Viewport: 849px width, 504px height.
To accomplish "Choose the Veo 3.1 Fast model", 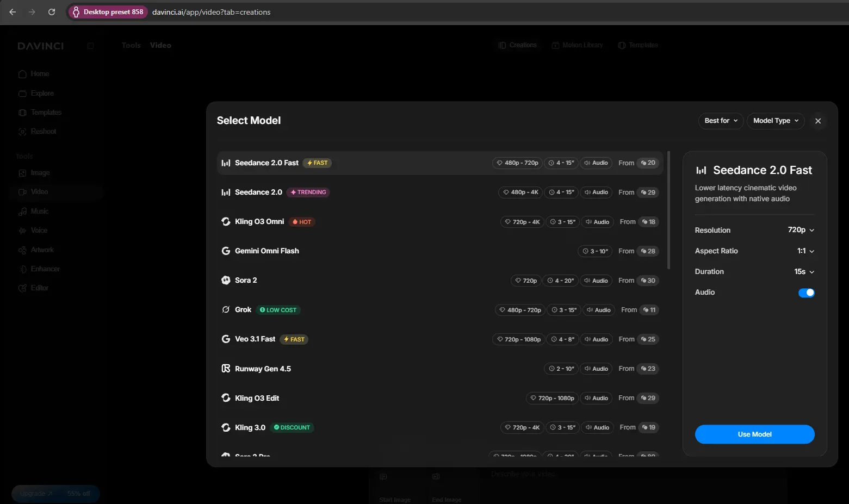I will click(439, 339).
